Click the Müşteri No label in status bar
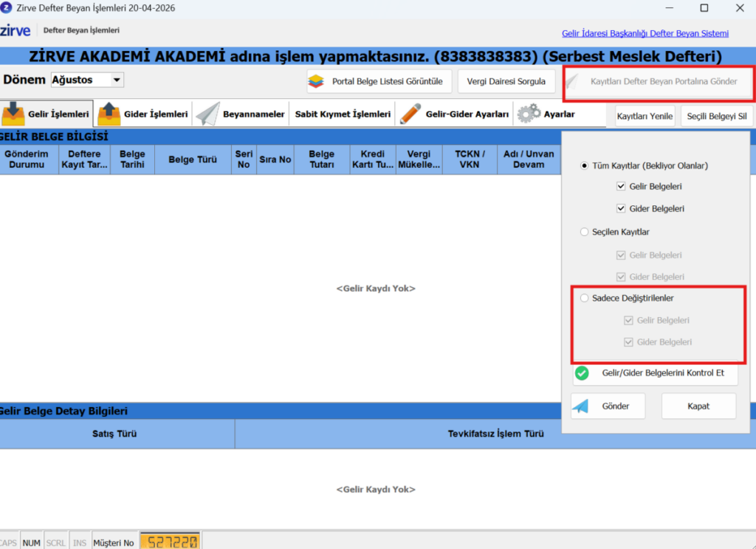756x549 pixels. pos(113,543)
